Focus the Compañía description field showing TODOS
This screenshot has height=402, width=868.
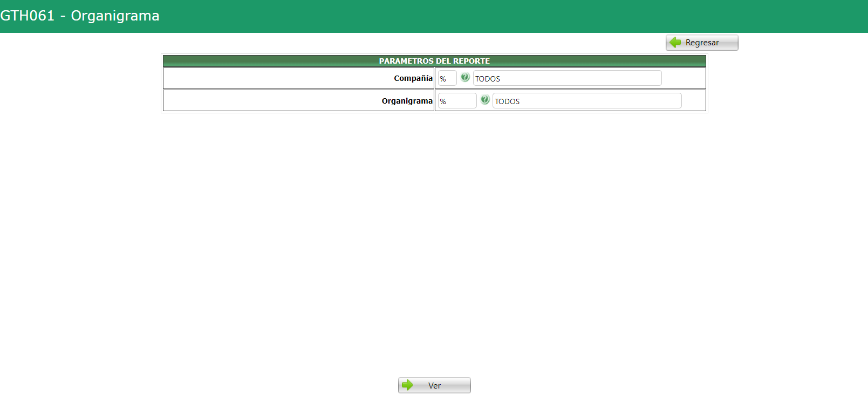click(x=567, y=78)
